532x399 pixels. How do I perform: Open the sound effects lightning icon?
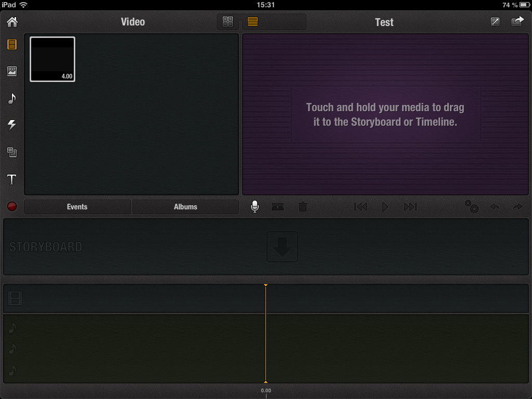tap(12, 125)
